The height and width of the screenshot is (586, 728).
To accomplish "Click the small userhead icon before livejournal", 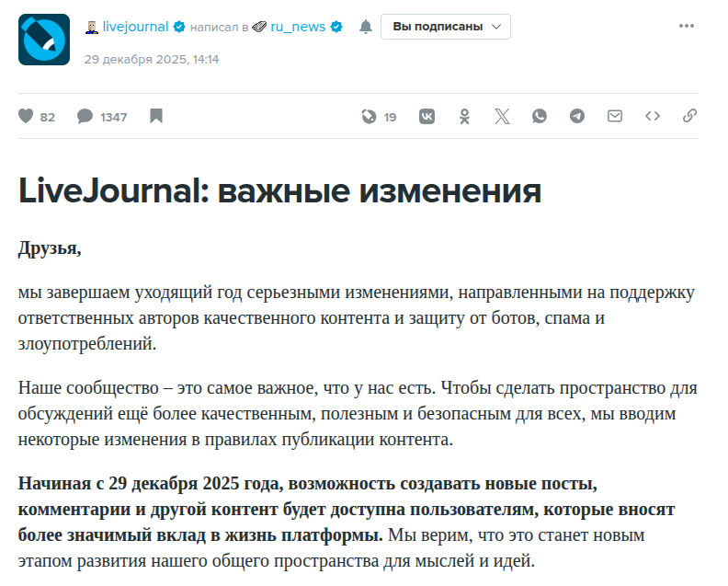I will 91,27.
